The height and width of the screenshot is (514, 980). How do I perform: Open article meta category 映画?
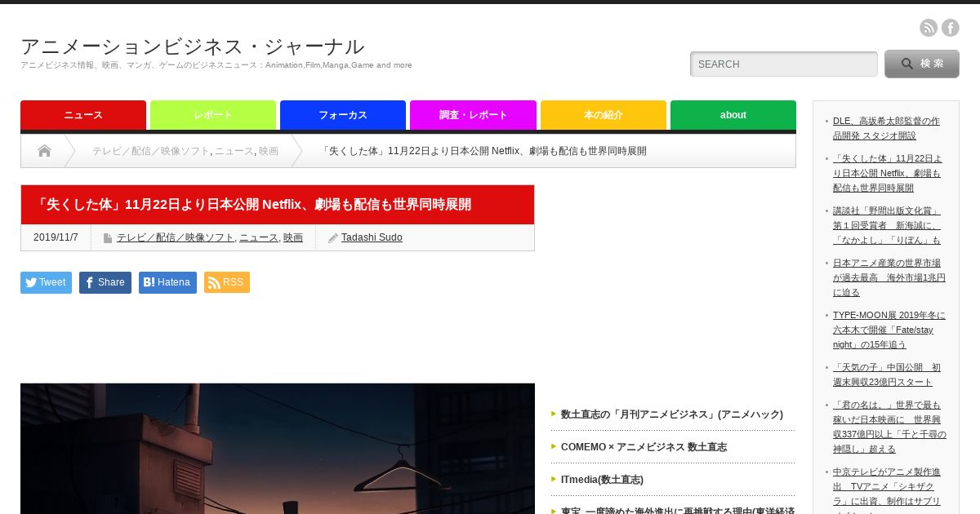tap(293, 237)
